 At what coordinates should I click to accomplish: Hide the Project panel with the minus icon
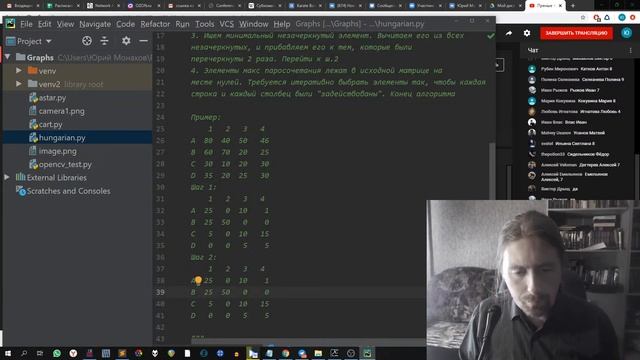[x=143, y=41]
